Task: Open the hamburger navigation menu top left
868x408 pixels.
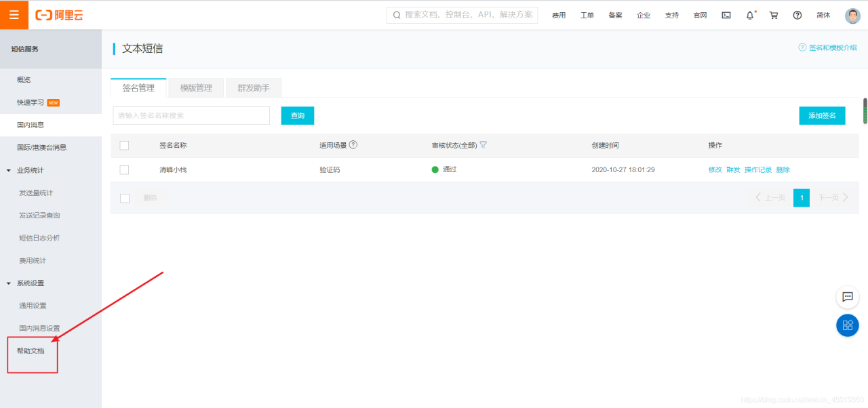Action: click(x=14, y=14)
